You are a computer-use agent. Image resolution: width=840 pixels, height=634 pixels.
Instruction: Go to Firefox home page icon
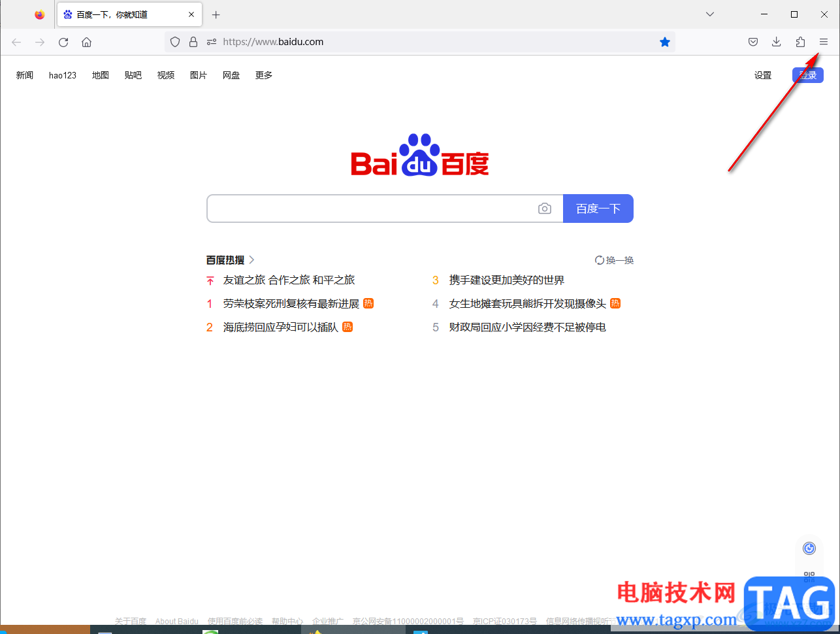coord(86,42)
